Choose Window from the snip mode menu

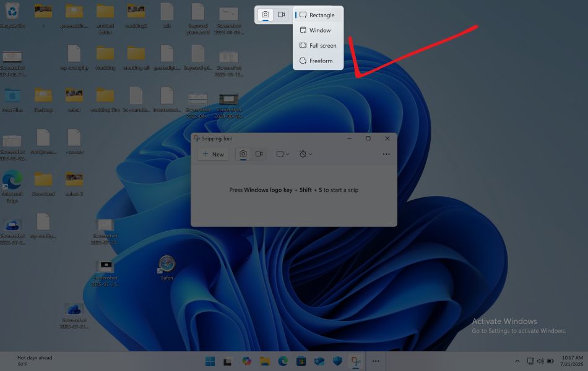318,30
